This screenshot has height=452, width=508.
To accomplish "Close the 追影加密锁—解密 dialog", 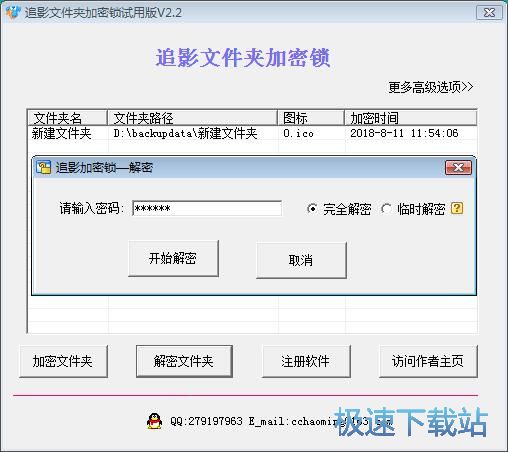I will click(x=458, y=167).
